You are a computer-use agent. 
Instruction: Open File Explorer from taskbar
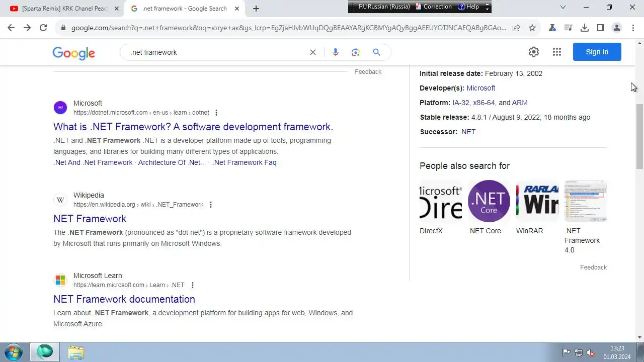point(76,352)
